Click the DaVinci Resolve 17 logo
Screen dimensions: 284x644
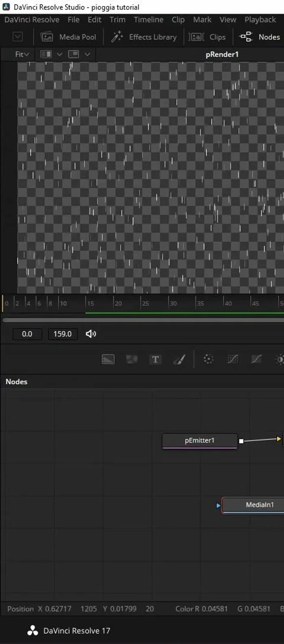[32, 631]
